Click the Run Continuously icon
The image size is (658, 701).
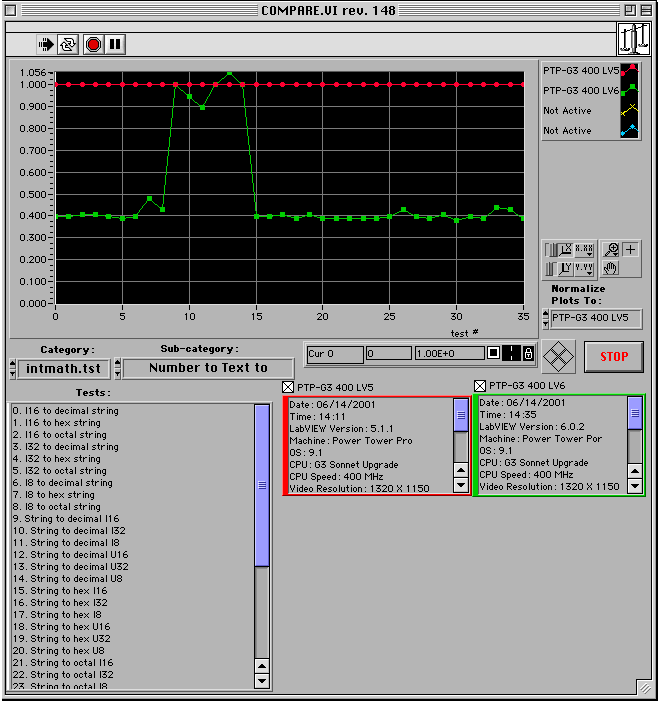pos(69,44)
